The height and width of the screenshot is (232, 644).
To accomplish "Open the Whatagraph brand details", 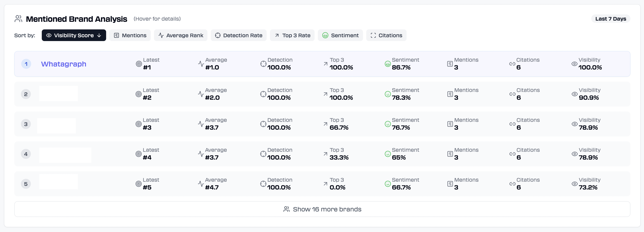I will (64, 64).
